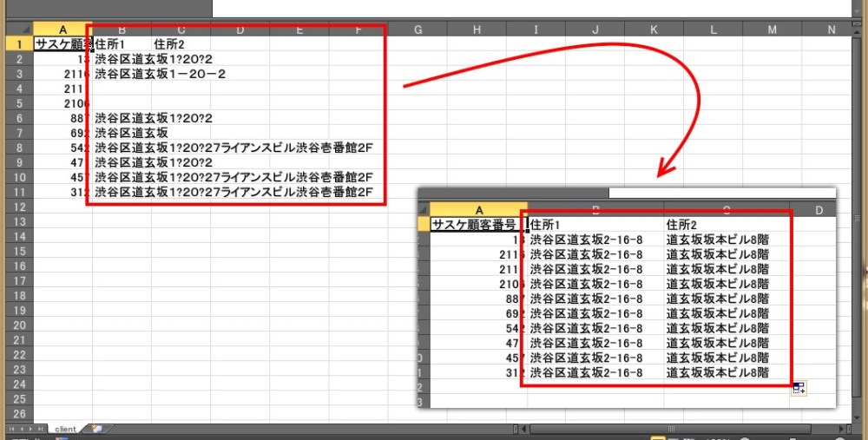868x440 pixels.
Task: Add a new sheet with the insert-sheet tab icon
Action: (x=97, y=429)
